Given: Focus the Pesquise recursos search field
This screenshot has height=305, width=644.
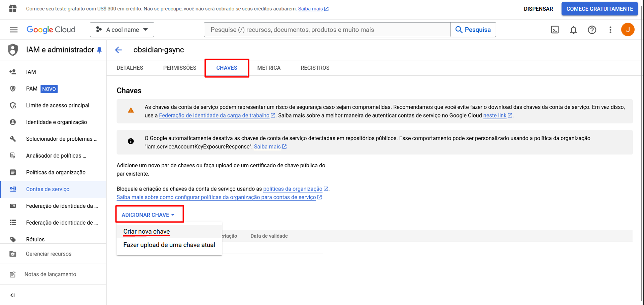Looking at the screenshot, I should pos(327,30).
